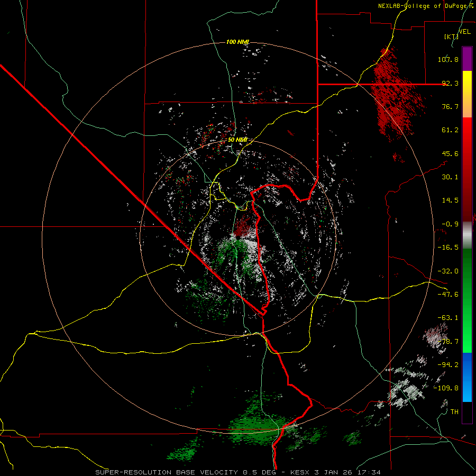Click the yellow-orange segment of the color bar
This screenshot has width=476, height=476.
coord(467,94)
